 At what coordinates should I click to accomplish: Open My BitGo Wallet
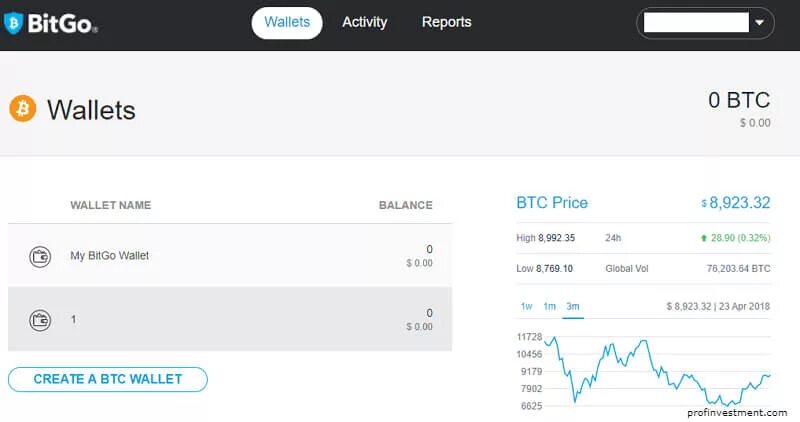click(109, 256)
